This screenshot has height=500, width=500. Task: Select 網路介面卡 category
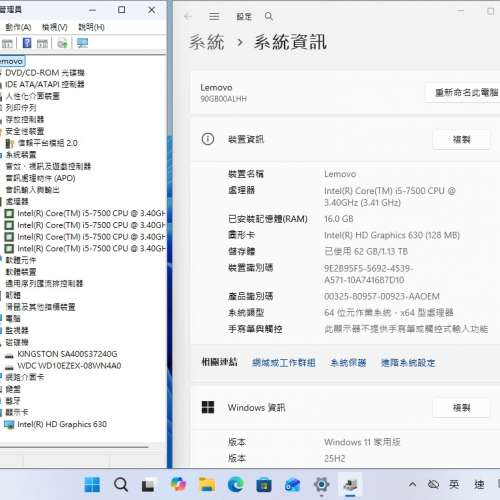(25, 377)
